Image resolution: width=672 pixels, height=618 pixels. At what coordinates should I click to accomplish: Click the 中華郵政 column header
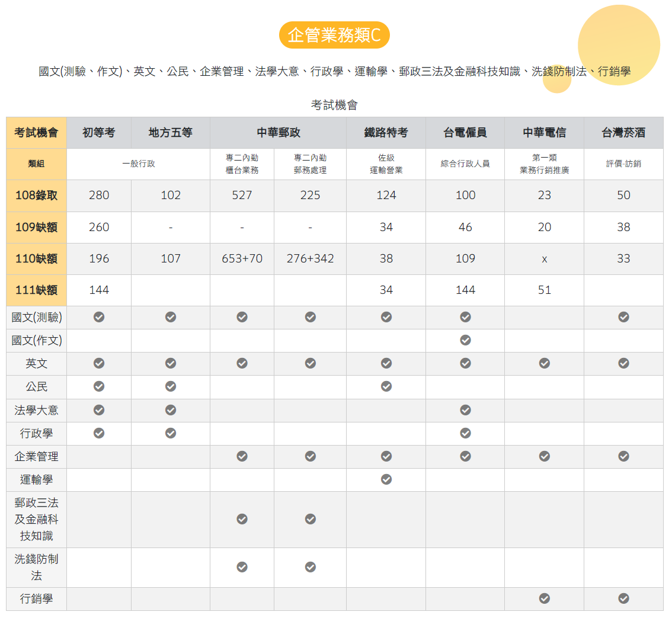coord(278,133)
